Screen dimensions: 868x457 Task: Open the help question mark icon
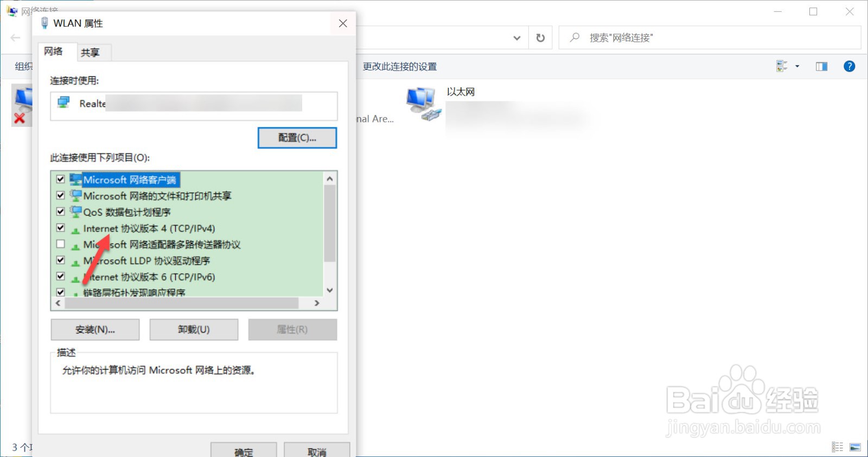(x=850, y=66)
